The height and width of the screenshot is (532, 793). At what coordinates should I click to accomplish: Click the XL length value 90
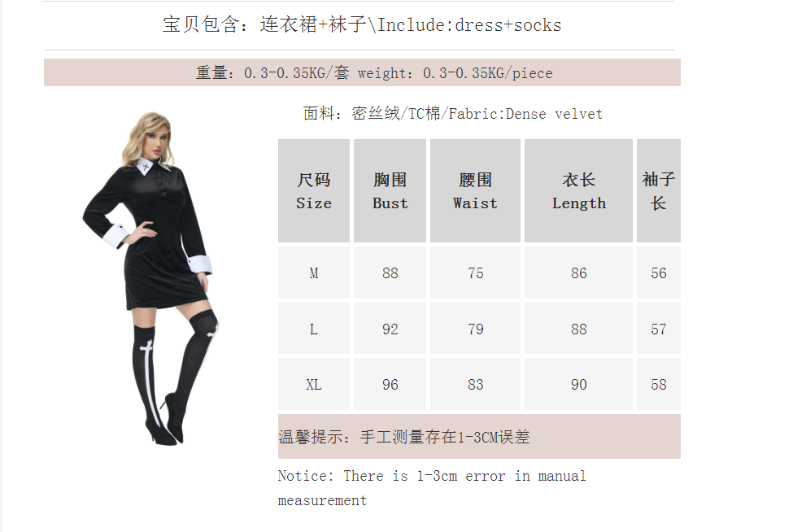(578, 384)
